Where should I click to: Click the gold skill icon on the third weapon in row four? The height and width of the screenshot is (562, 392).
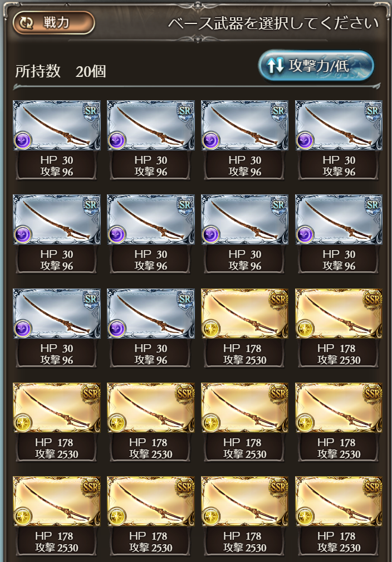click(211, 423)
